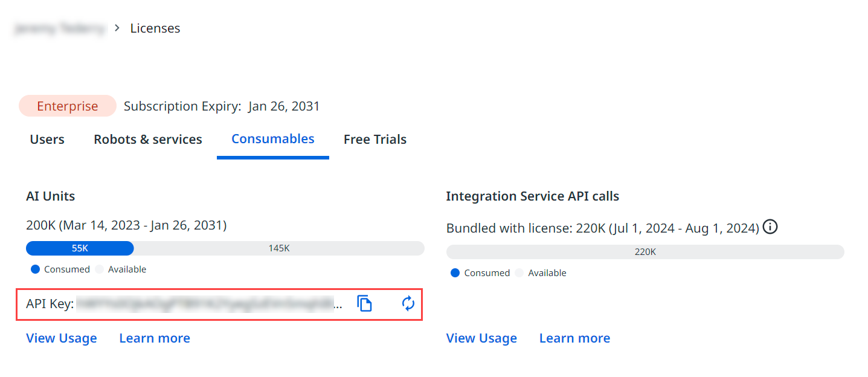
Task: Click the blurred API Key value field
Action: [208, 304]
